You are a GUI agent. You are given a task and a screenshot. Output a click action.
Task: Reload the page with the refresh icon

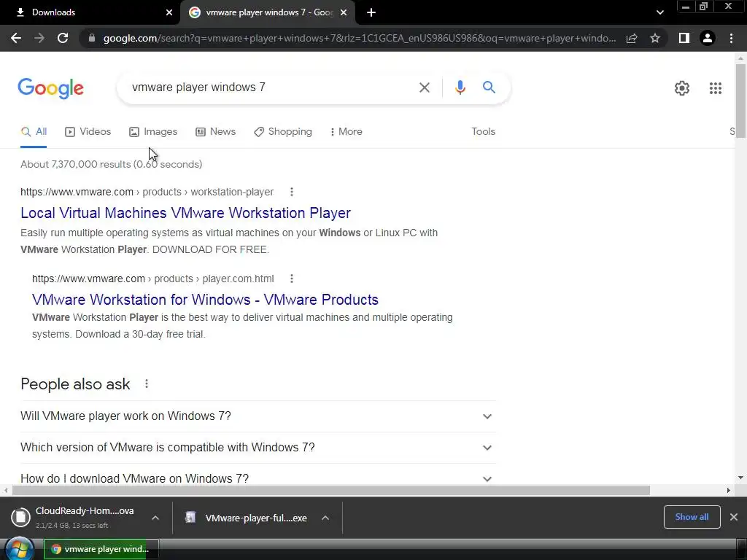(x=63, y=38)
